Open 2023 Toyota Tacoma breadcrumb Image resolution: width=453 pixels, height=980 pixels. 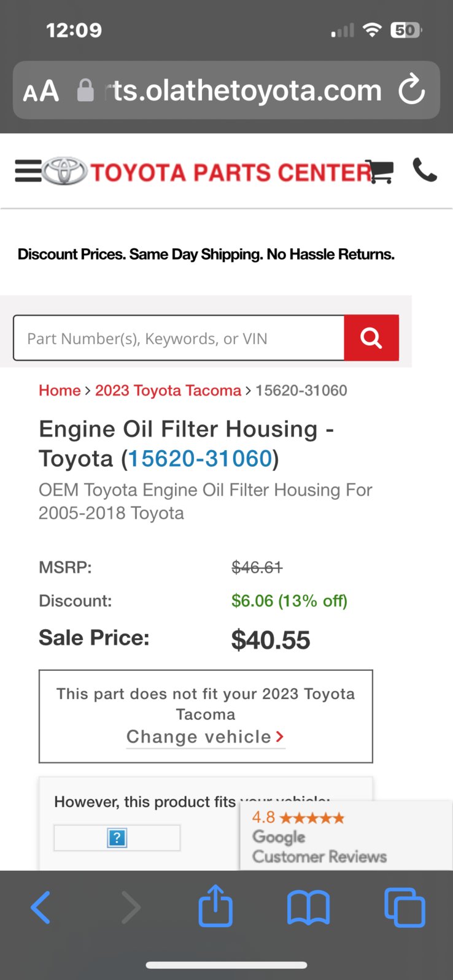click(x=168, y=391)
